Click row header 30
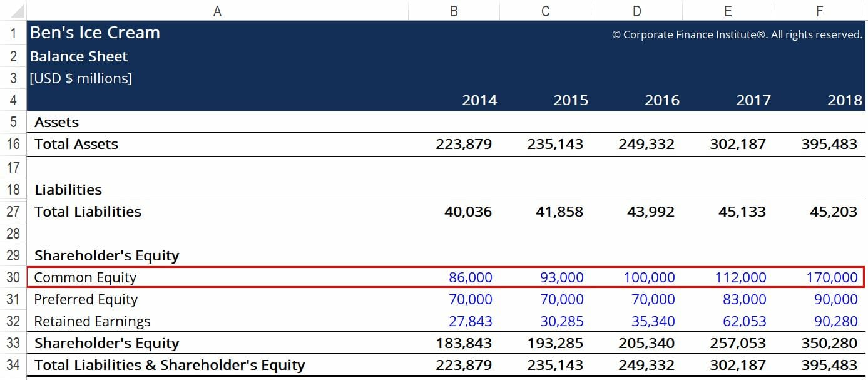This screenshot has height=380, width=868. point(13,277)
